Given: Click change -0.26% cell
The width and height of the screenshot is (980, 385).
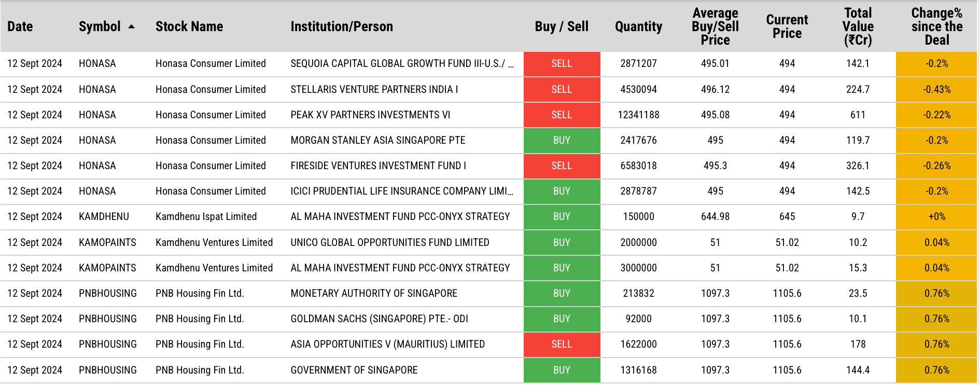Looking at the screenshot, I should coord(936,166).
